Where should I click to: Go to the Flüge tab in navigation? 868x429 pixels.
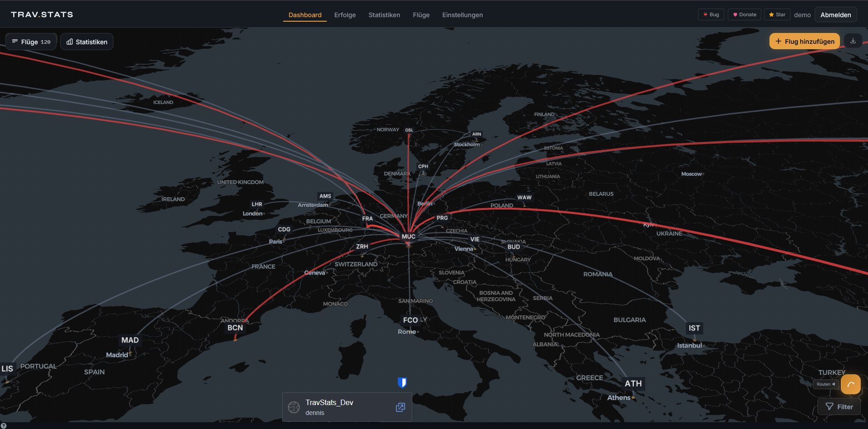(x=421, y=15)
